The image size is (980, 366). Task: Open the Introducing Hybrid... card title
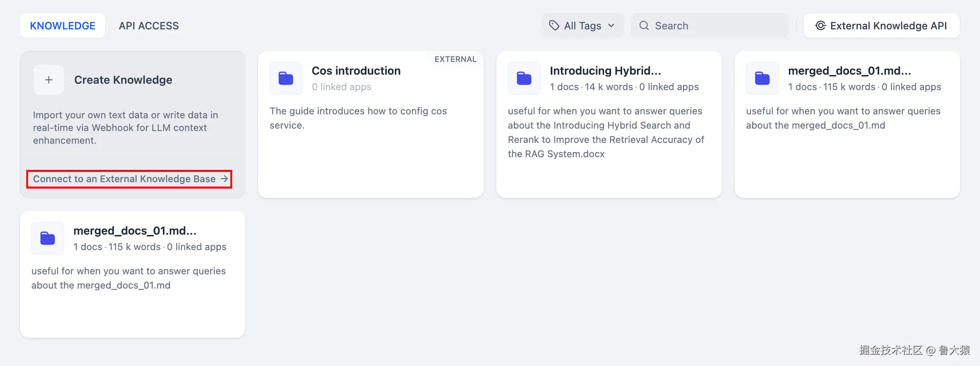[605, 71]
